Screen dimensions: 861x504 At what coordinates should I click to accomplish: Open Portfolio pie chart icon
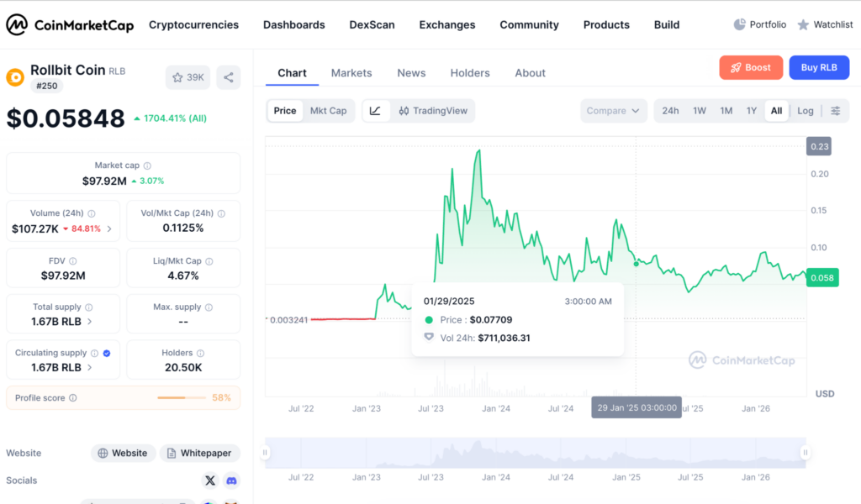pos(740,24)
